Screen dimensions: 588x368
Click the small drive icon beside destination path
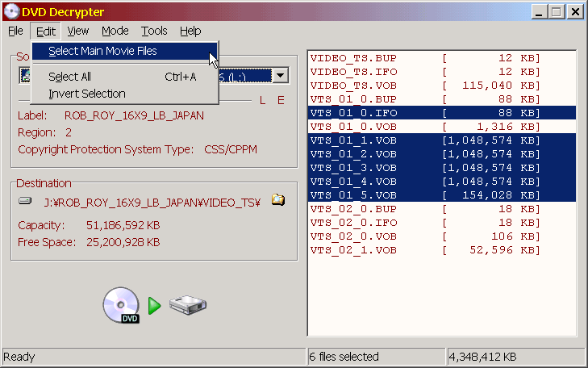25,201
